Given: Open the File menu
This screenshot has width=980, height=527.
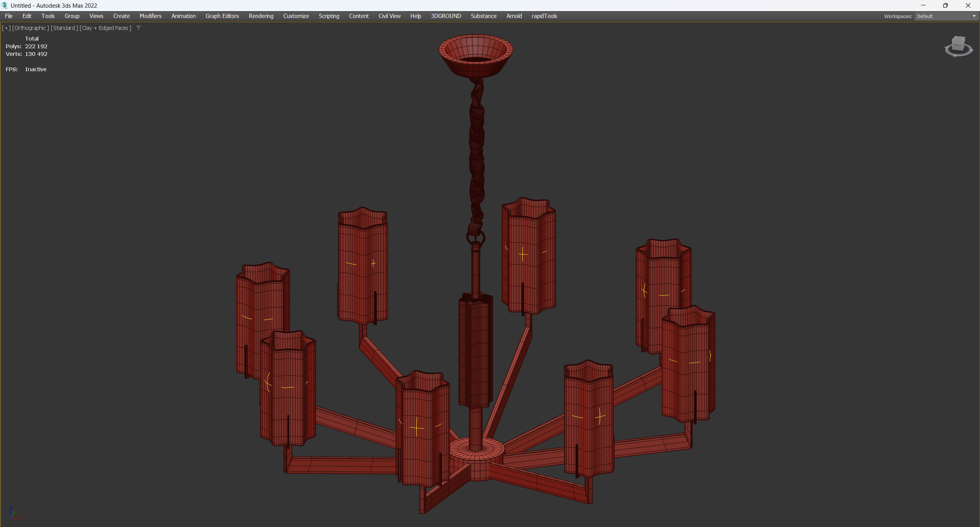Looking at the screenshot, I should click(8, 16).
